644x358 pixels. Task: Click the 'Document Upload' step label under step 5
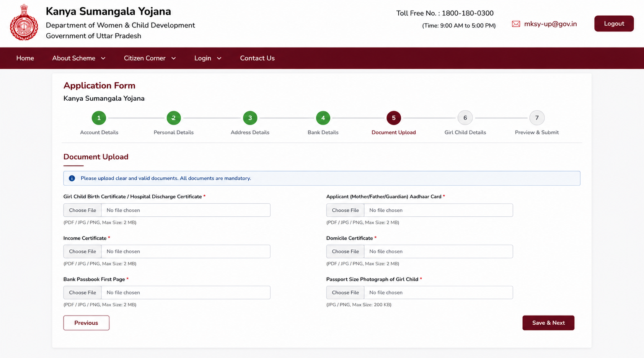pyautogui.click(x=393, y=132)
